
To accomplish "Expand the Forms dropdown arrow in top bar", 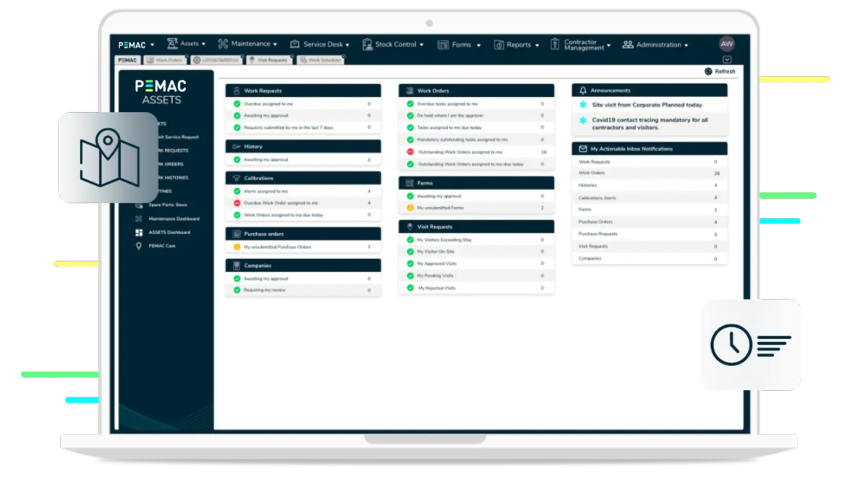I will click(x=479, y=46).
